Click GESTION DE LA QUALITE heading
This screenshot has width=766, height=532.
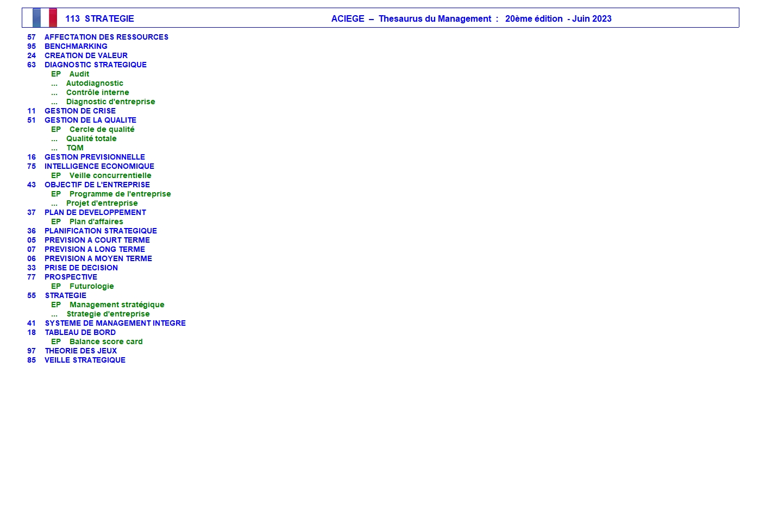point(90,120)
